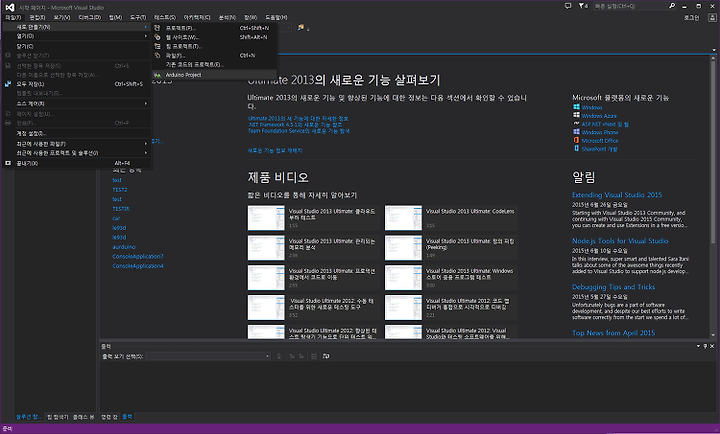Open the recent project ConsoleApplication7

[138, 256]
